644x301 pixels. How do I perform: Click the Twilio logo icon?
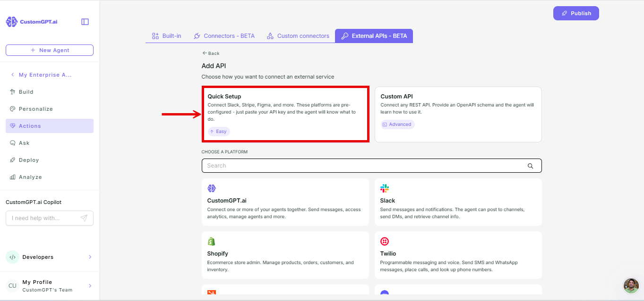[385, 241]
